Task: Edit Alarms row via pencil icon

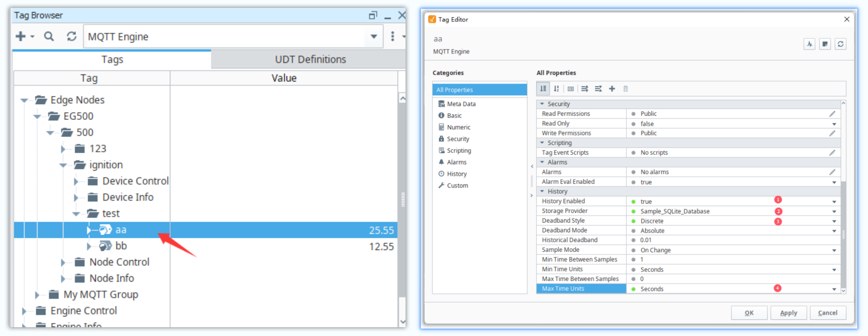Action: [832, 172]
